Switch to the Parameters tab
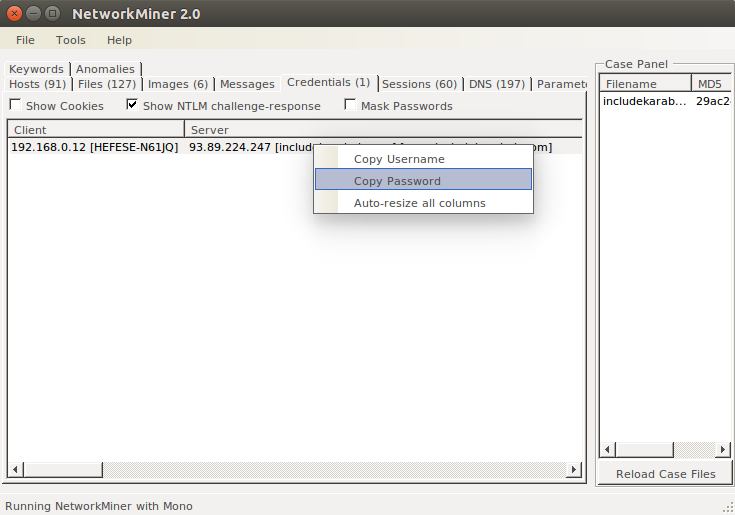Viewport: 735px width, 515px height. (561, 84)
